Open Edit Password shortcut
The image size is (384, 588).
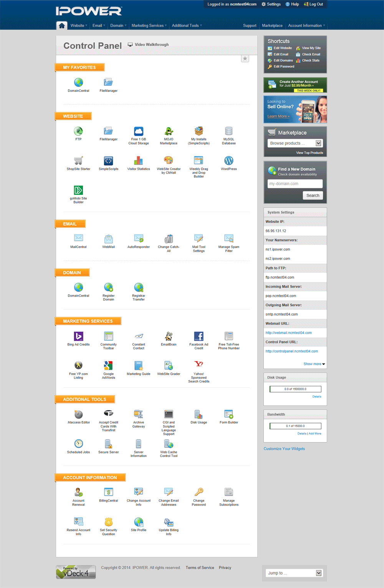281,66
